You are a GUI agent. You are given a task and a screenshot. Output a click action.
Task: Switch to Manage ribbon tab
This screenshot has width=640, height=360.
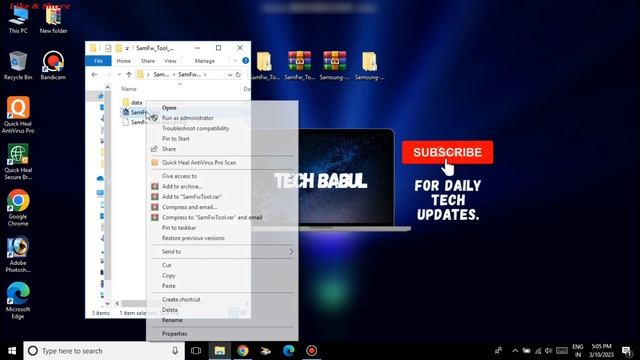point(204,61)
